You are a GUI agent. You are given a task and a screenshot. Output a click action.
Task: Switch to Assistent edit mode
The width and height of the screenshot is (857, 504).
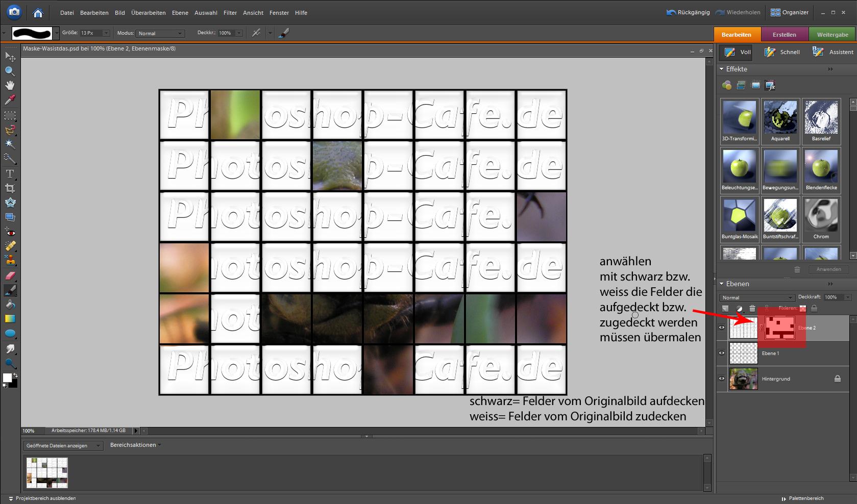[x=833, y=52]
